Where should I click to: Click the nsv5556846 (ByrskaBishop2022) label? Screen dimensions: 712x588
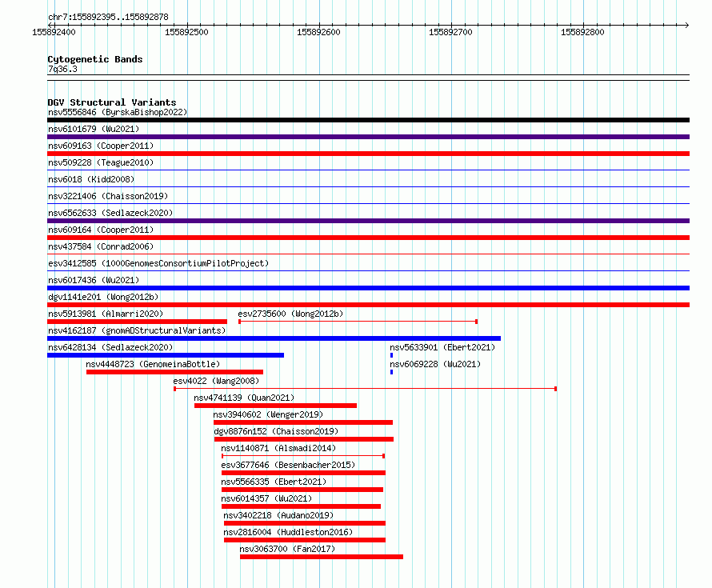[118, 112]
